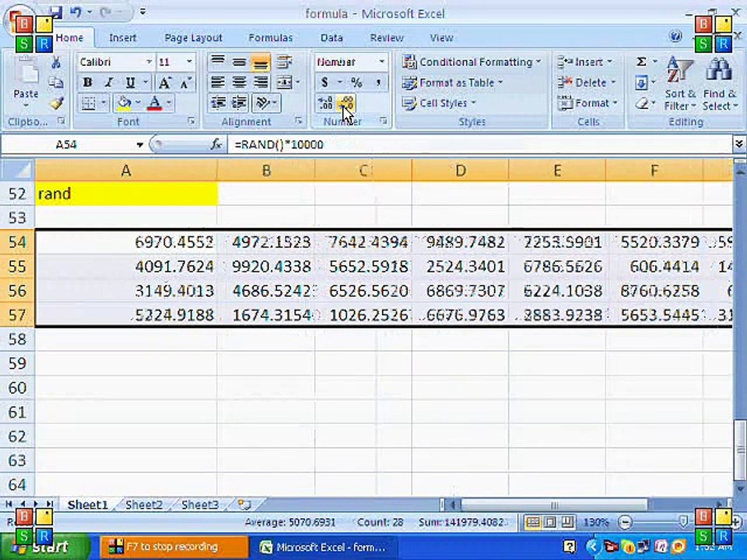Toggle Underline formatting

(130, 82)
